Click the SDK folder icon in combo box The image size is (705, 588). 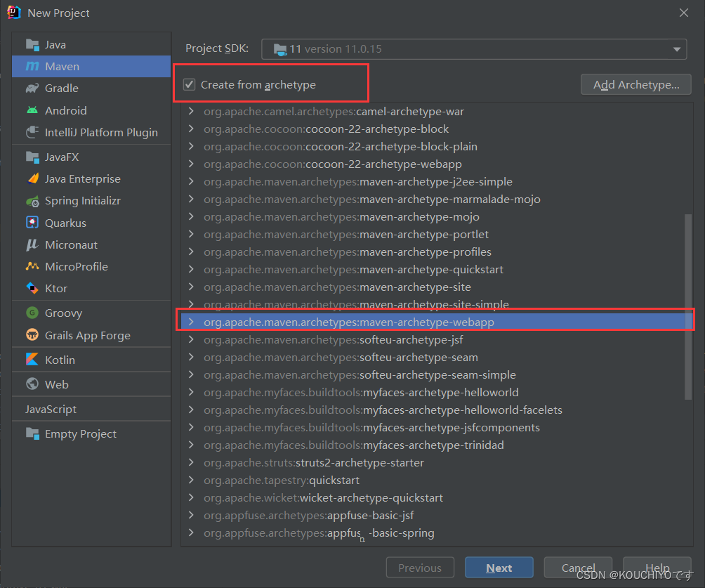(x=280, y=49)
